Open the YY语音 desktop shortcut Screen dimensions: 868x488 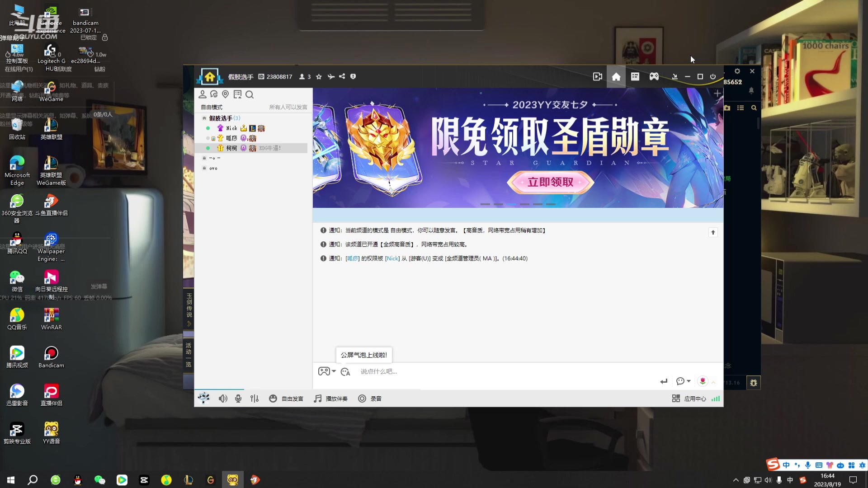click(51, 433)
